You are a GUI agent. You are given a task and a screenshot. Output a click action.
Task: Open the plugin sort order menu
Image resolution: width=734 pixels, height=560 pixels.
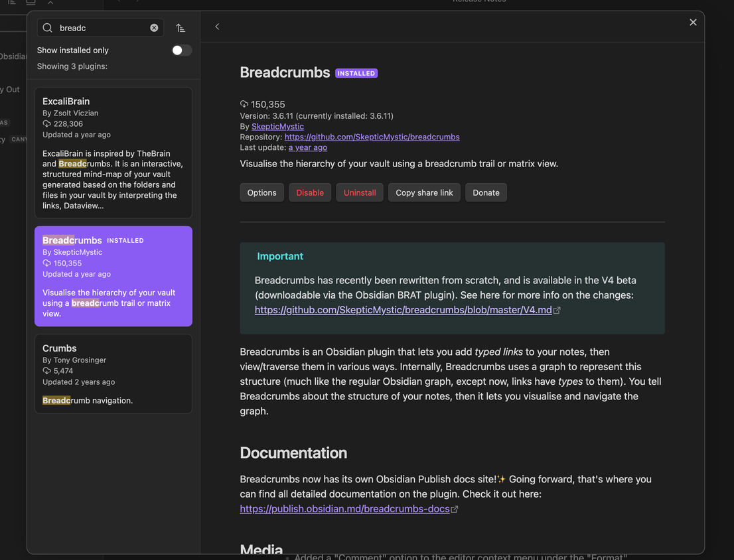click(x=181, y=28)
